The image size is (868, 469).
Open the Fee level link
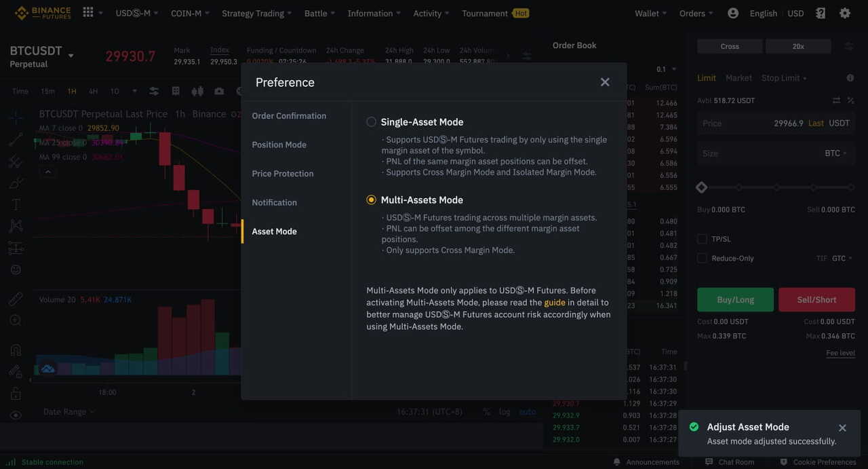tap(840, 353)
